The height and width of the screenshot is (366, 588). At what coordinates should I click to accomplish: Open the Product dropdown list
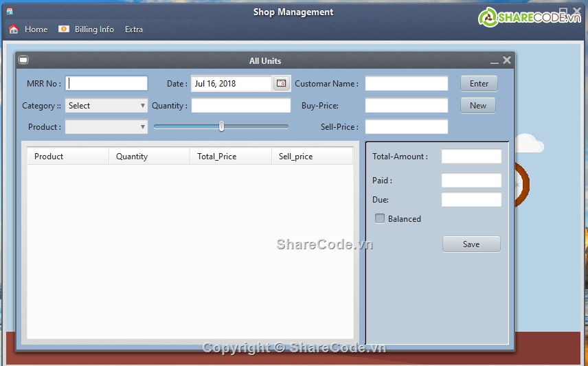[x=106, y=127]
